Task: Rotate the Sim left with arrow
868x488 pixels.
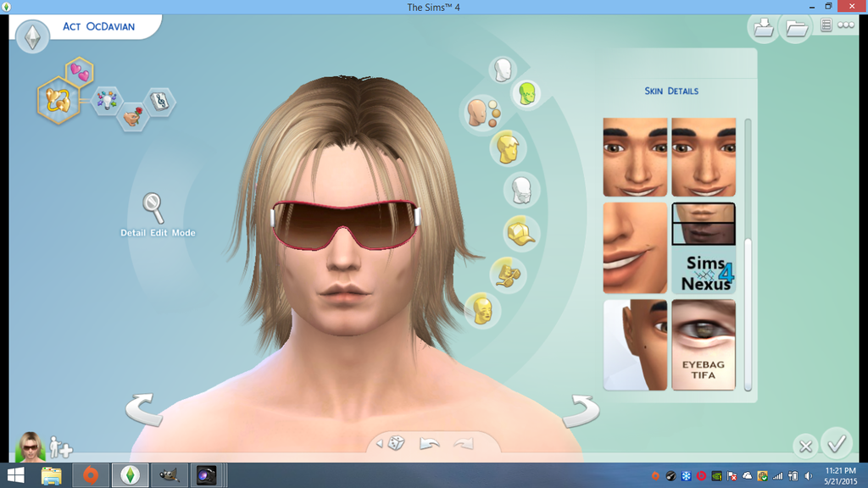Action: (145, 410)
